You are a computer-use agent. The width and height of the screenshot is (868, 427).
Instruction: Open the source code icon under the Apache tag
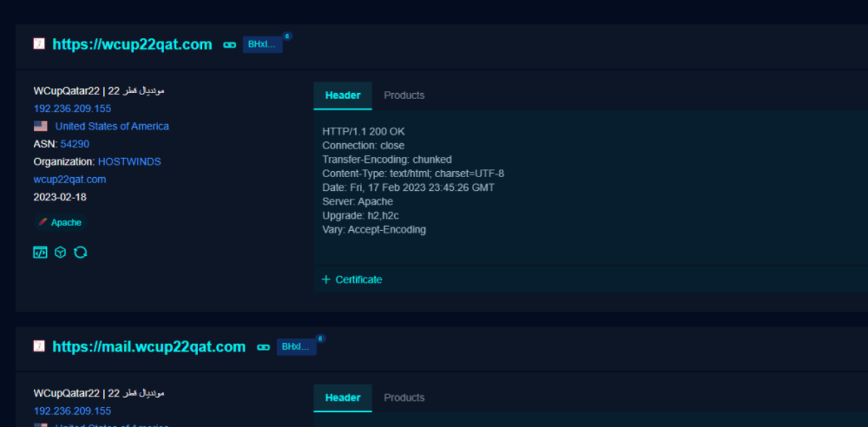pyautogui.click(x=41, y=253)
